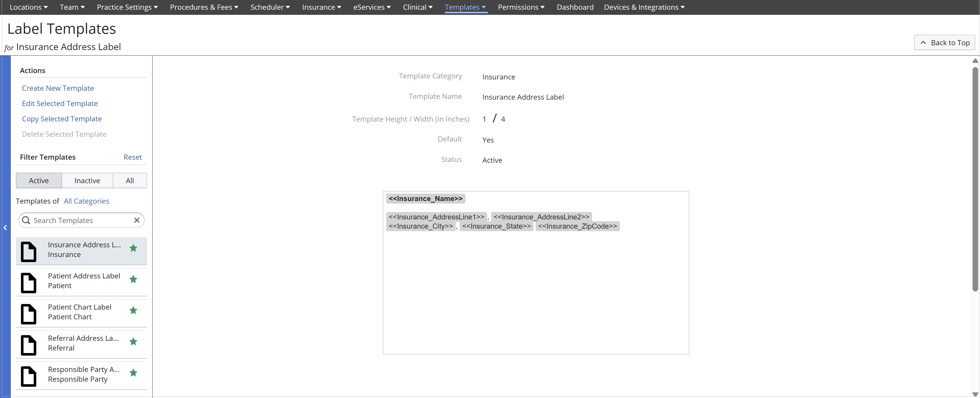This screenshot has width=980, height=398.
Task: Click the green star beside Patient Address Label
Action: tap(133, 279)
